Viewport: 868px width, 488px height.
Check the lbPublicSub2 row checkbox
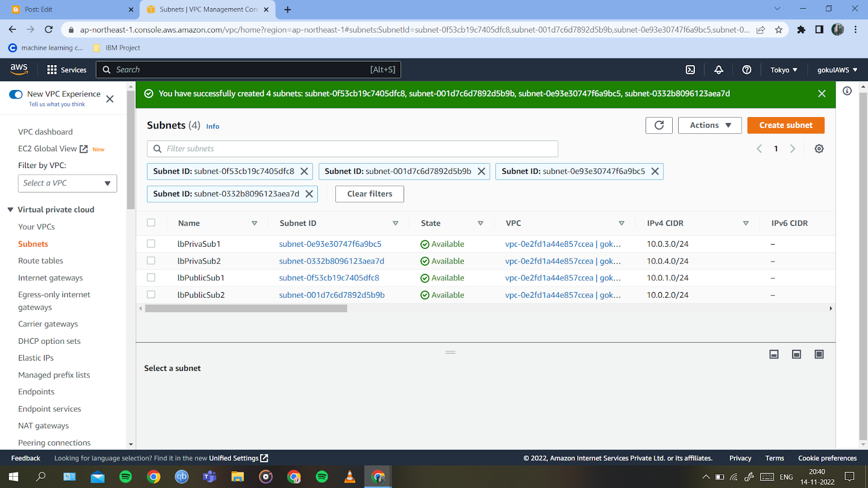[x=151, y=294]
